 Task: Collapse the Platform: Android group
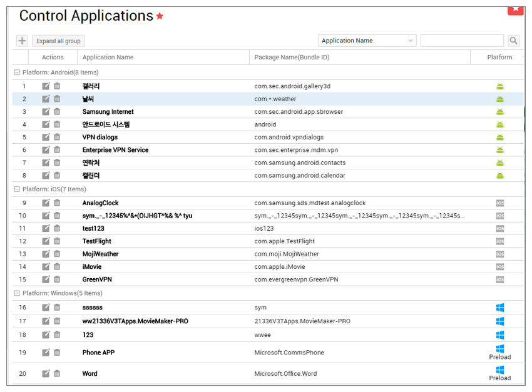(17, 73)
